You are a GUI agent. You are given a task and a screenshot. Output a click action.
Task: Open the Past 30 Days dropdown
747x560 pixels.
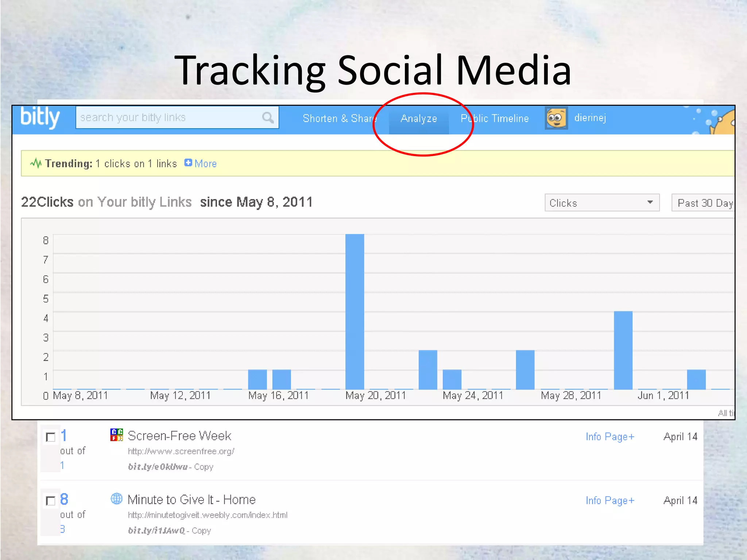[x=703, y=203]
